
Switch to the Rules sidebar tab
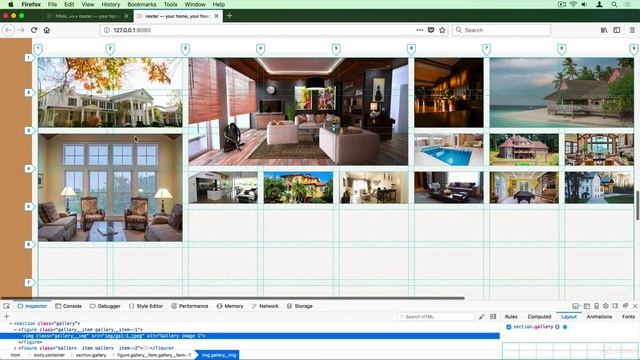511,317
